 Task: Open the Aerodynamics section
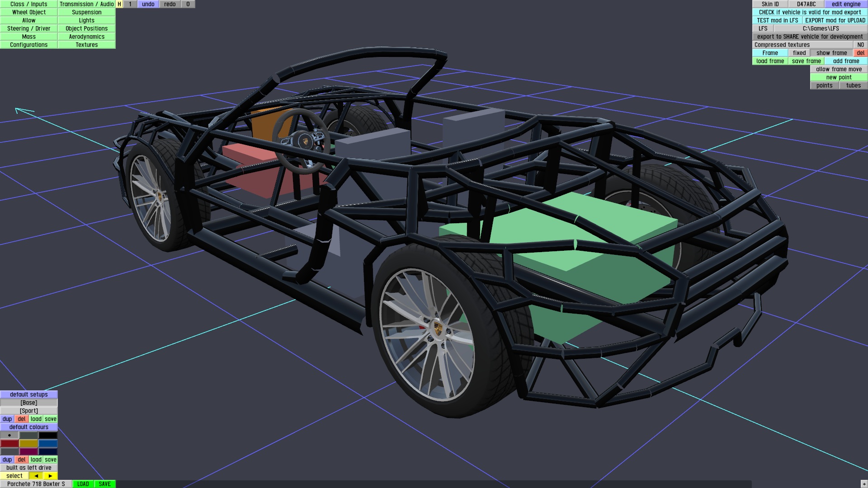(x=86, y=37)
